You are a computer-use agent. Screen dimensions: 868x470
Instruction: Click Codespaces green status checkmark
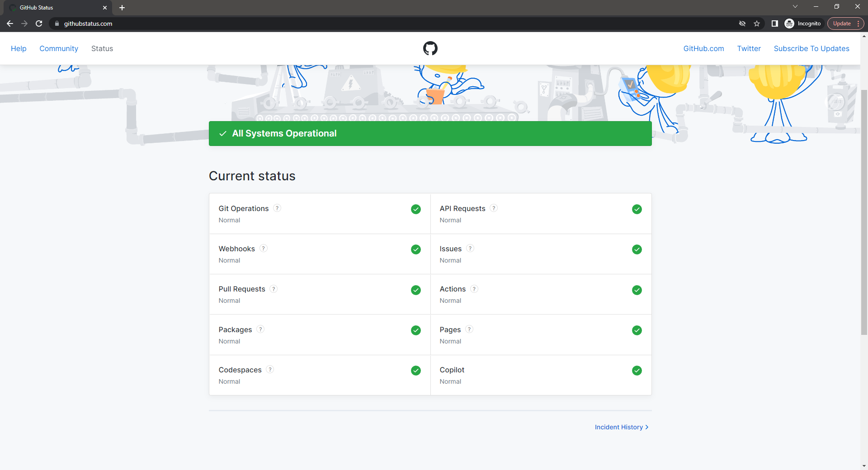click(x=416, y=371)
